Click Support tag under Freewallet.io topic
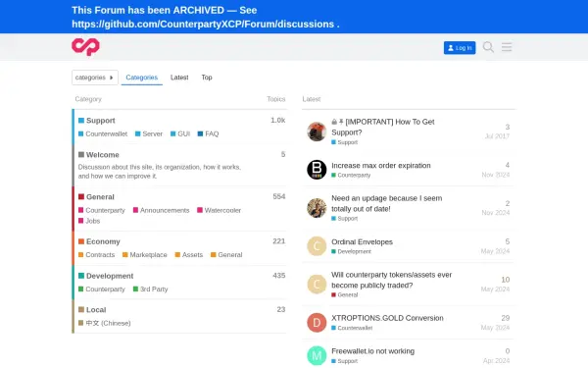588x368 pixels. 345,361
